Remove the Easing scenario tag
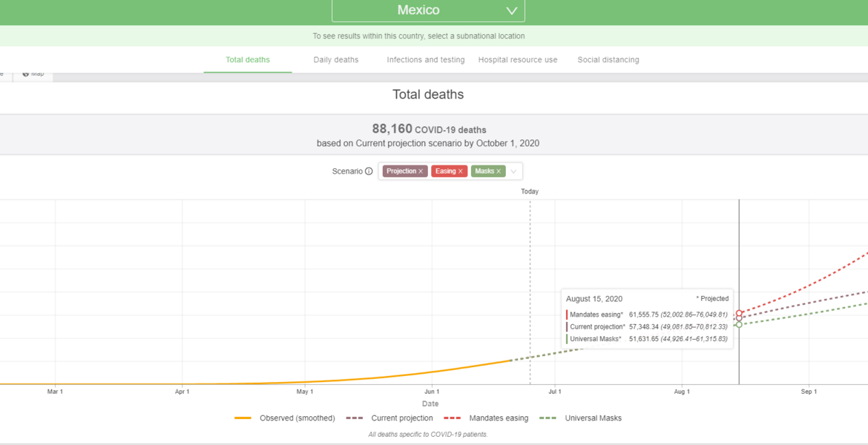This screenshot has width=868, height=445. pos(460,171)
